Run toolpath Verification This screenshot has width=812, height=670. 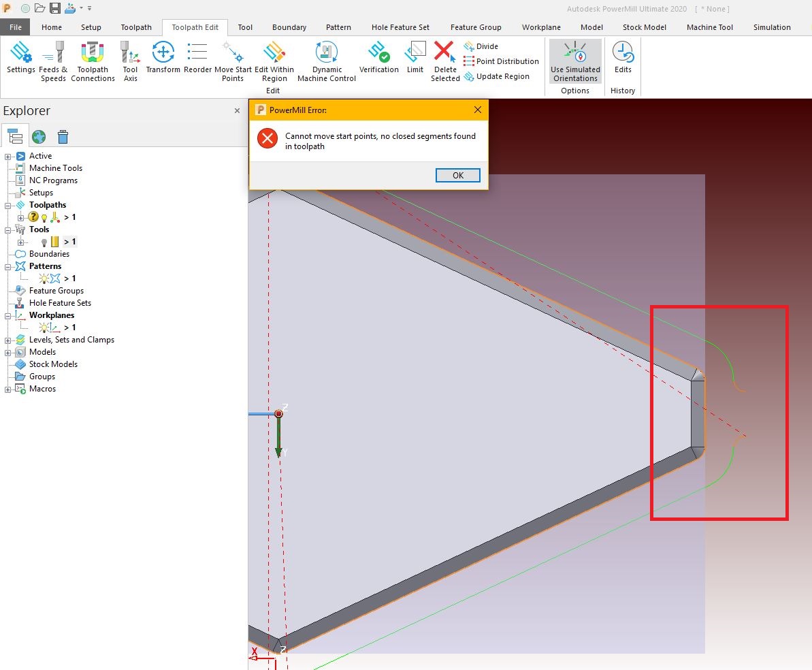click(x=378, y=58)
